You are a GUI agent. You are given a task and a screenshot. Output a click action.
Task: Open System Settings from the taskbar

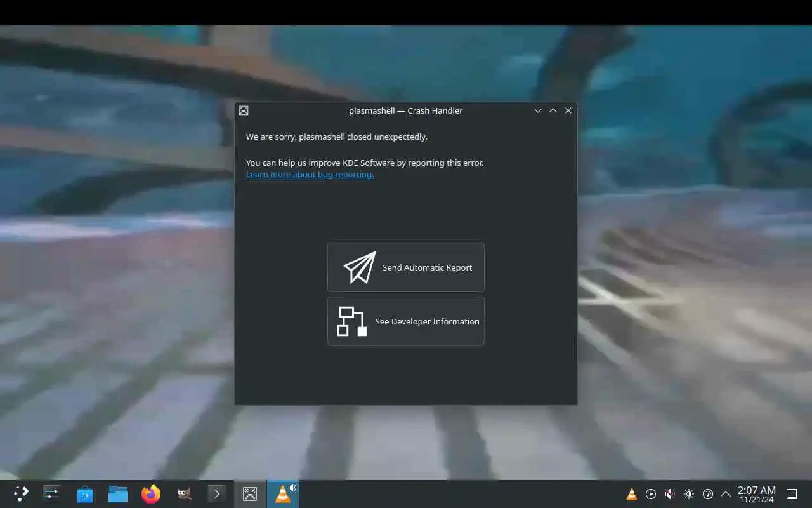point(51,493)
